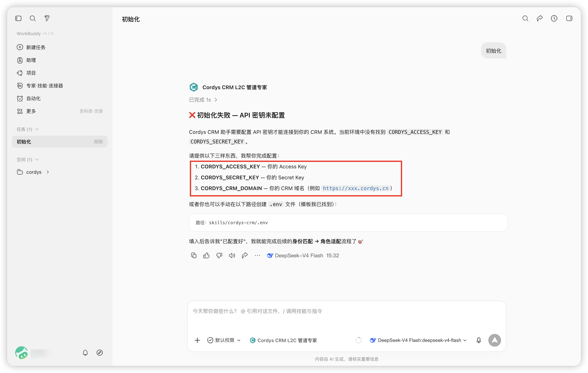Screen dimensions: 588x373
Task: Click the 资料库·灵感 label
Action: point(91,111)
